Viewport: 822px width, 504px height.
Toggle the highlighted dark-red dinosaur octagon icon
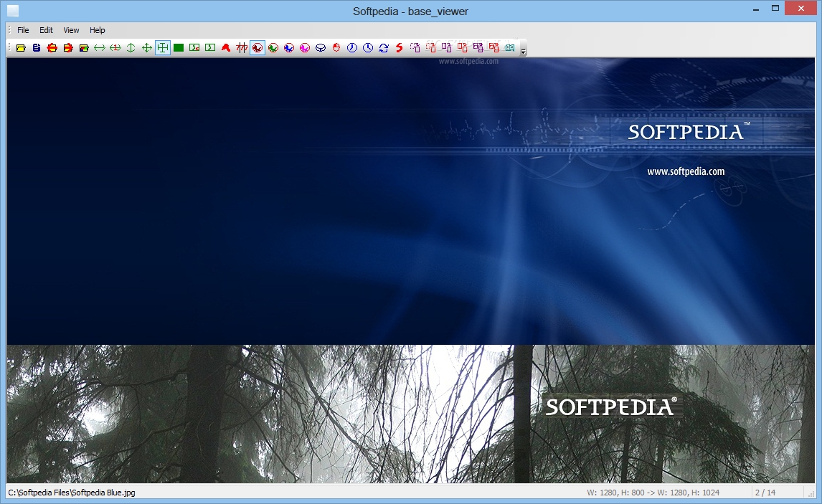coord(258,47)
